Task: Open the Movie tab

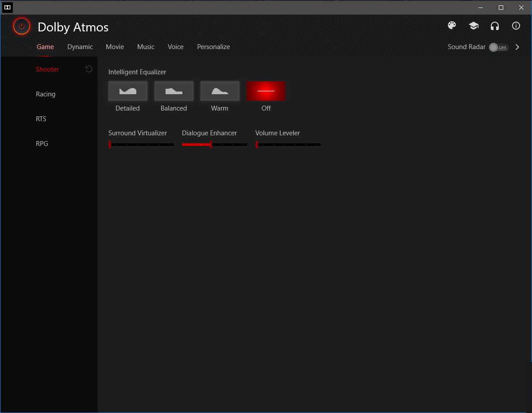Action: click(115, 47)
